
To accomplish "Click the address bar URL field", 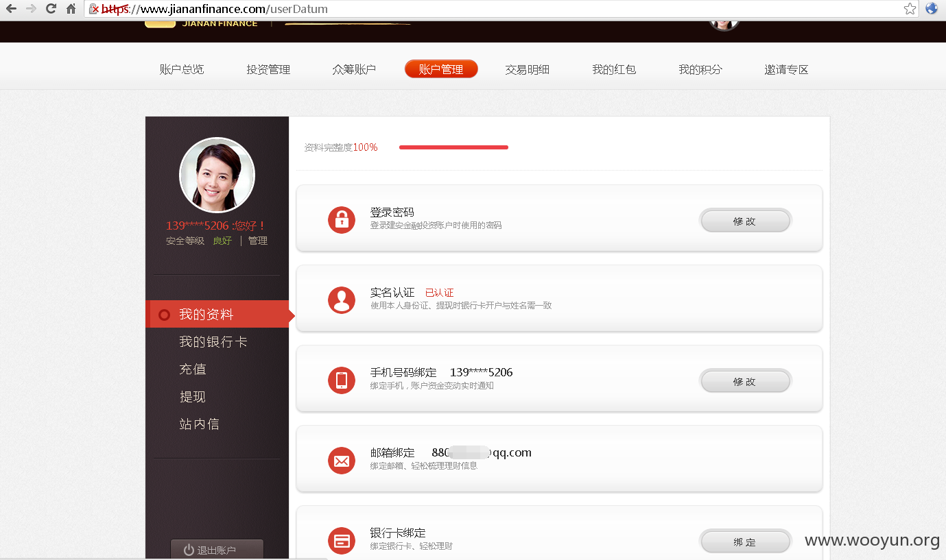I will [x=501, y=9].
